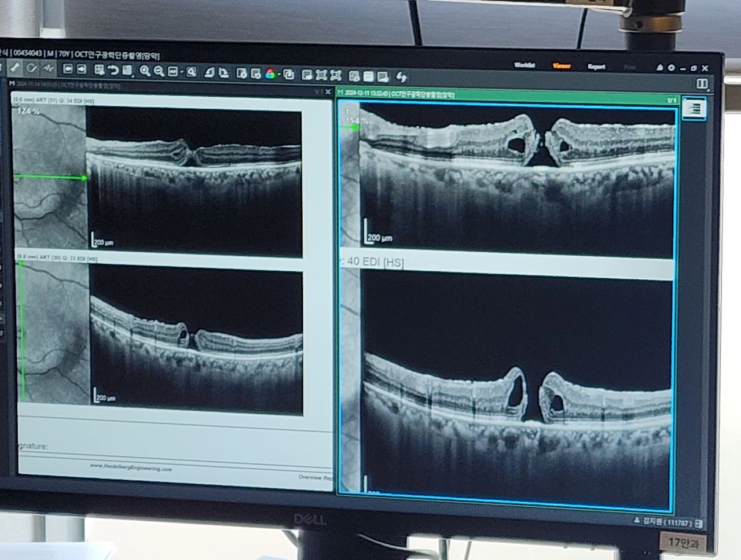The width and height of the screenshot is (741, 560).
Task: Expand dropdown arrow next to color icon
Action: click(279, 74)
